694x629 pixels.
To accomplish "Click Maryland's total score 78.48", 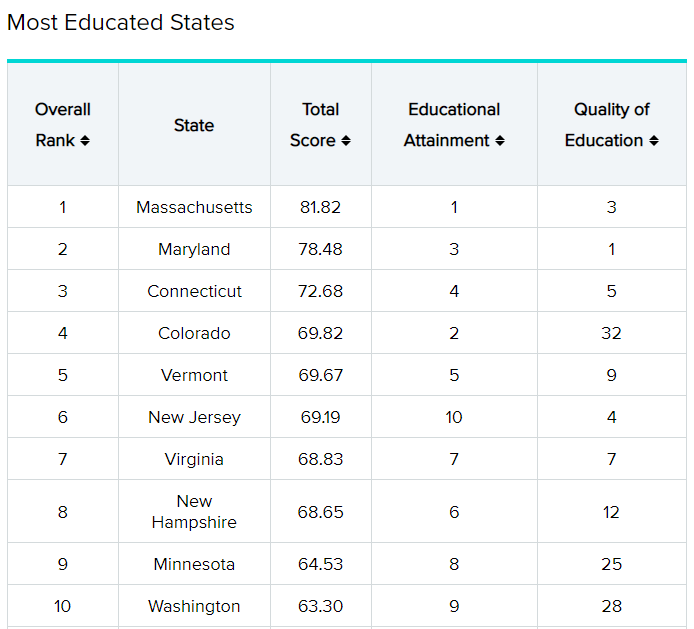I will (x=320, y=249).
